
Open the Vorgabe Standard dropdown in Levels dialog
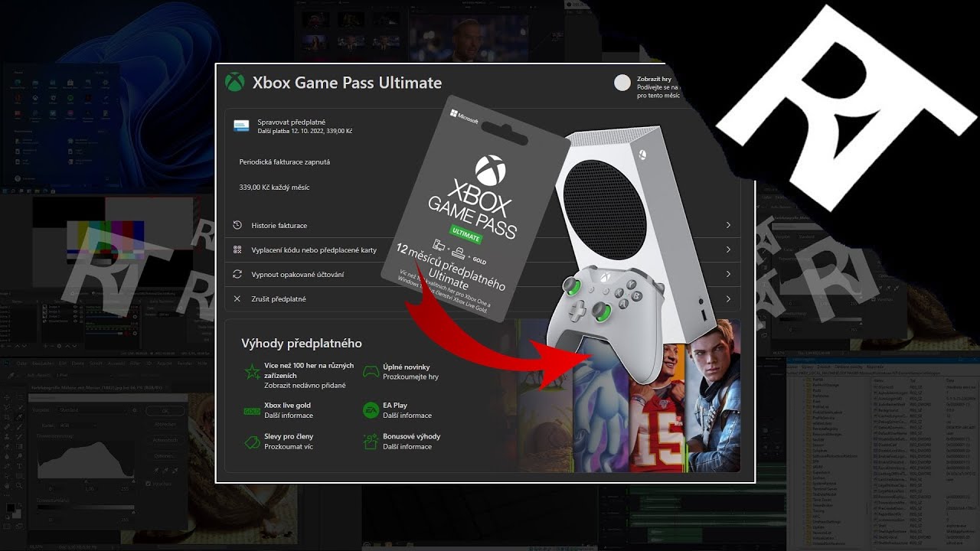93,410
